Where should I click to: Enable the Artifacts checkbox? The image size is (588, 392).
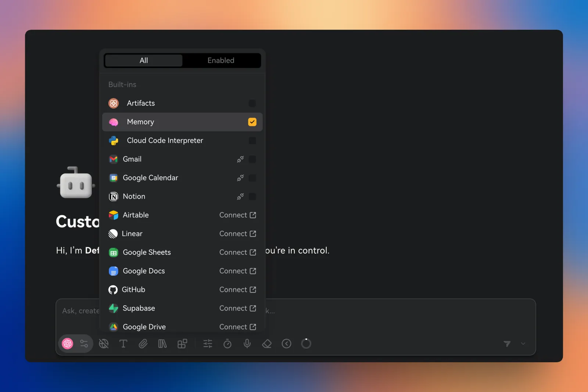(252, 103)
